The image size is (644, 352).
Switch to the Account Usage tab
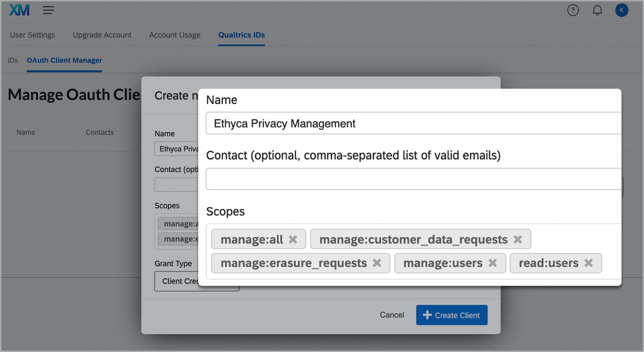pos(175,35)
